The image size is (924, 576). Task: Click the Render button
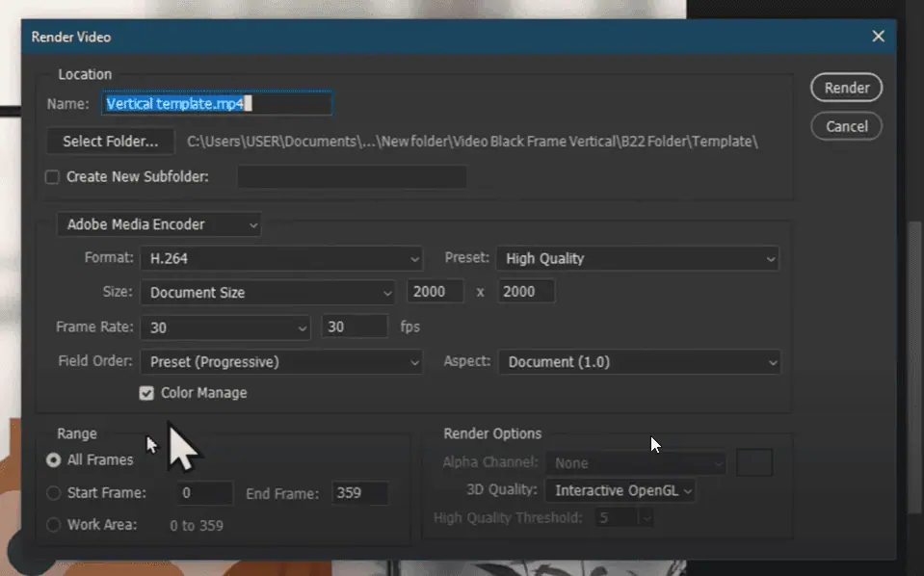pyautogui.click(x=846, y=88)
